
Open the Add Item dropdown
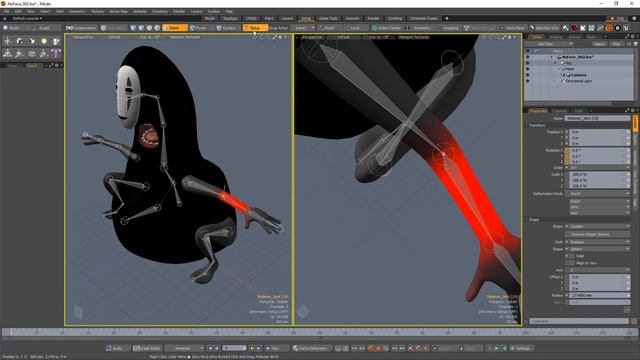pyautogui.click(x=549, y=44)
